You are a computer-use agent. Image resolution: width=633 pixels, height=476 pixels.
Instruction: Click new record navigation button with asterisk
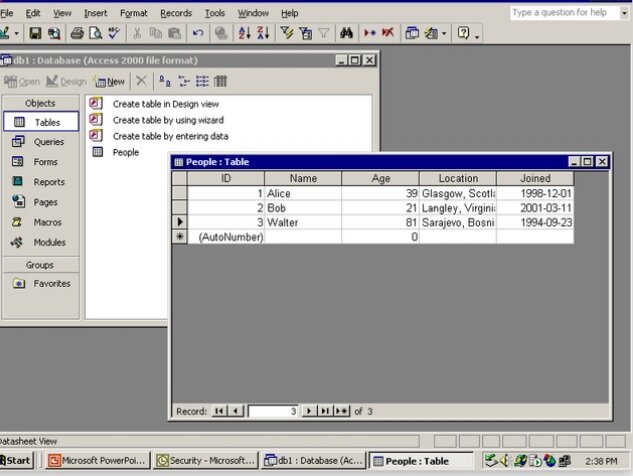pyautogui.click(x=342, y=411)
